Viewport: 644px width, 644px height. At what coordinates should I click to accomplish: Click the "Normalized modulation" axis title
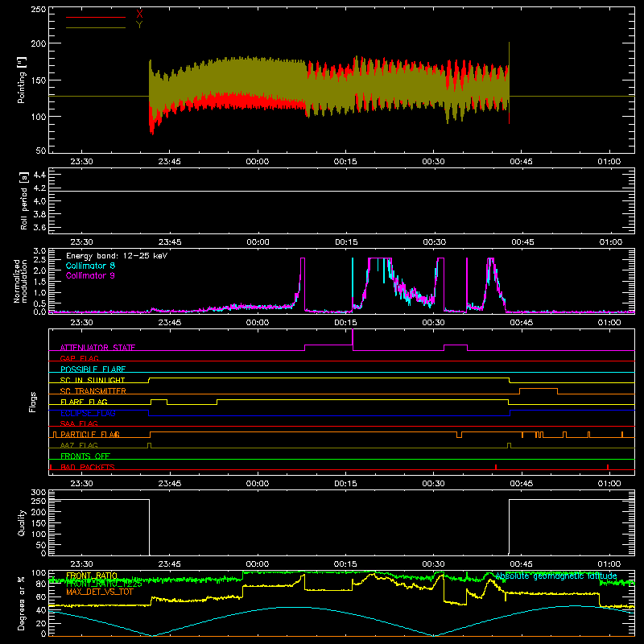pos(20,281)
